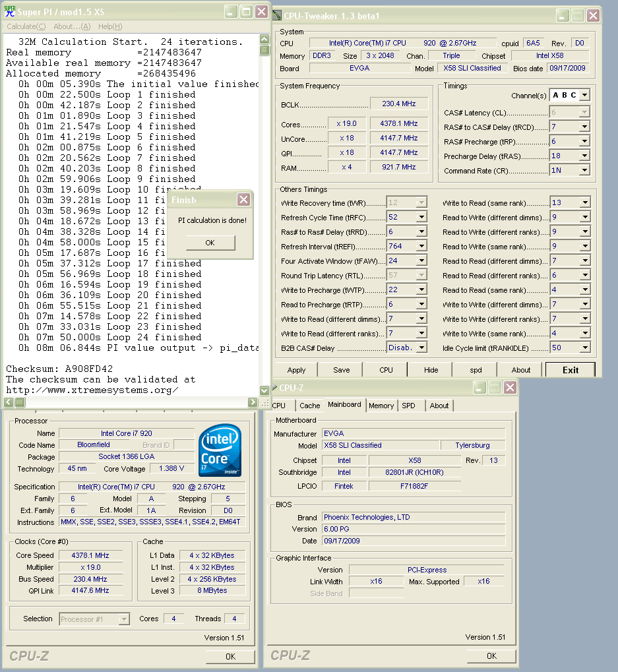Click the xtremesystems.org URL text
The height and width of the screenshot is (672, 618).
pyautogui.click(x=92, y=390)
